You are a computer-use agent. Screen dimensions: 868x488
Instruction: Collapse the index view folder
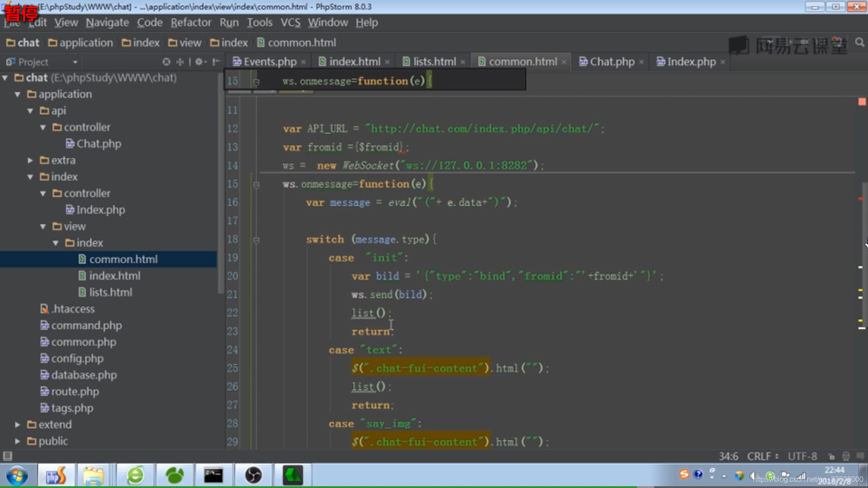click(x=57, y=243)
